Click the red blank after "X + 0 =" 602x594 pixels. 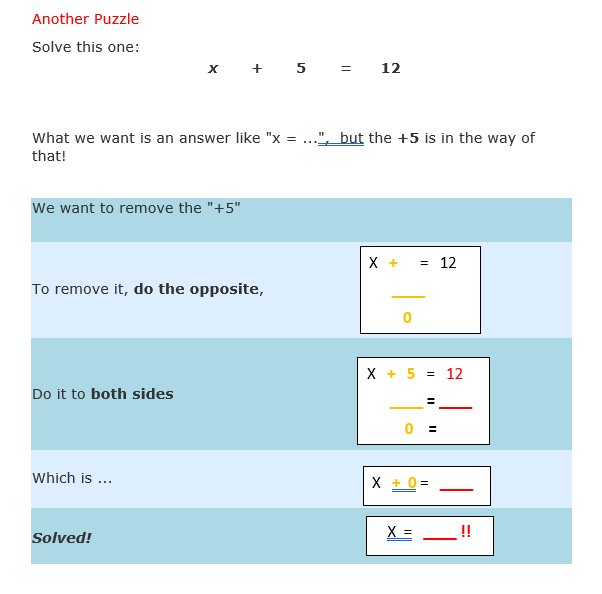[456, 488]
